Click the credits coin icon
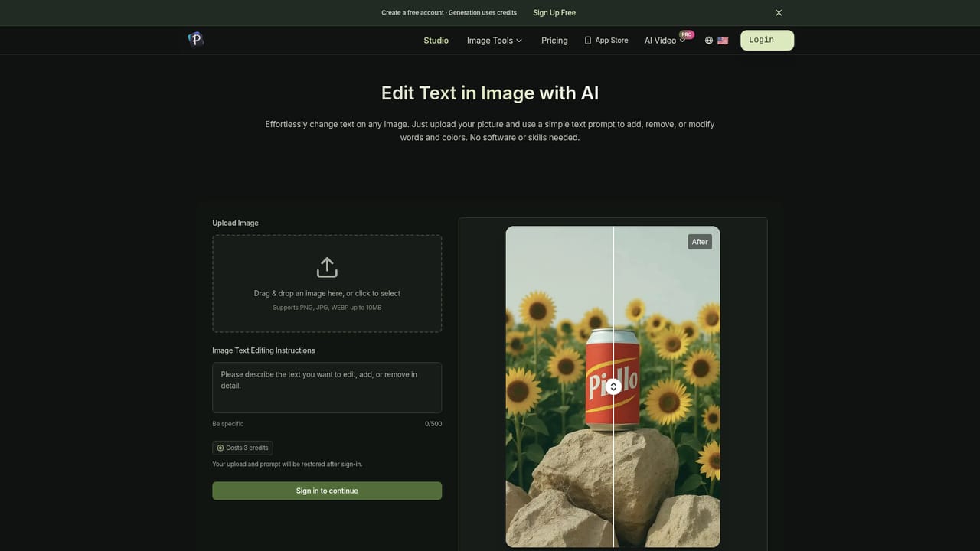The height and width of the screenshot is (551, 980). [220, 448]
